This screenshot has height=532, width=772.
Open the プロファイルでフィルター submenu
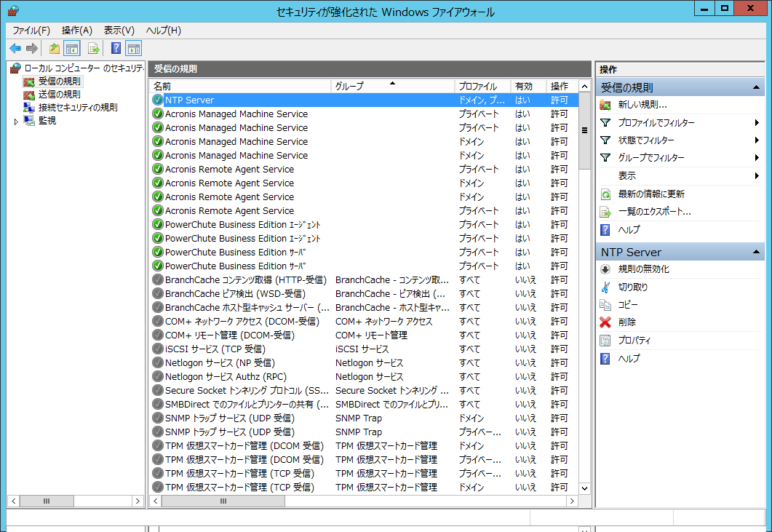tap(656, 123)
